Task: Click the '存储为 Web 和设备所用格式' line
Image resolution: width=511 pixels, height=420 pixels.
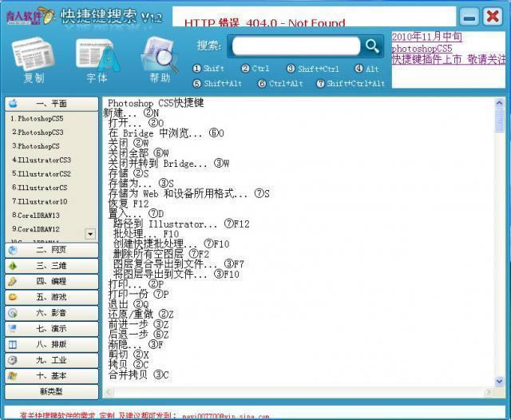Action: [x=189, y=193]
